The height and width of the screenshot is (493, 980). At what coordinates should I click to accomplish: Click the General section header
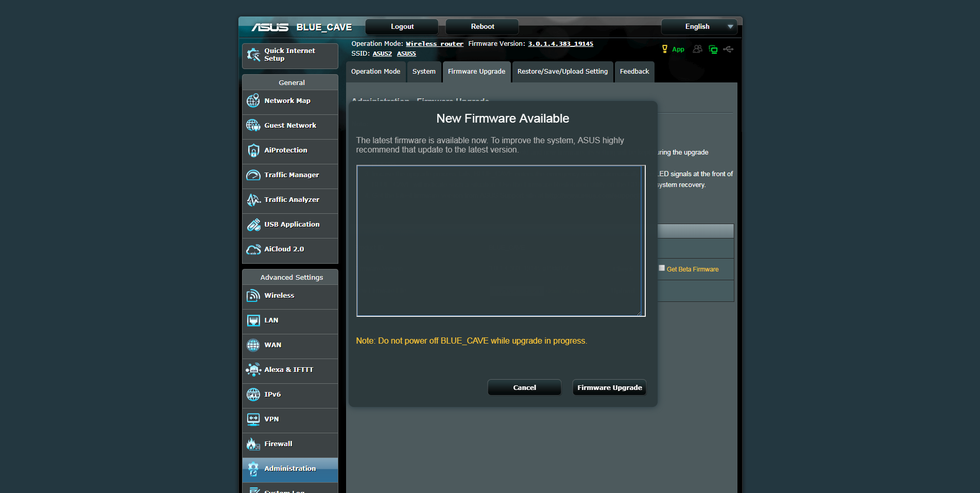(291, 82)
